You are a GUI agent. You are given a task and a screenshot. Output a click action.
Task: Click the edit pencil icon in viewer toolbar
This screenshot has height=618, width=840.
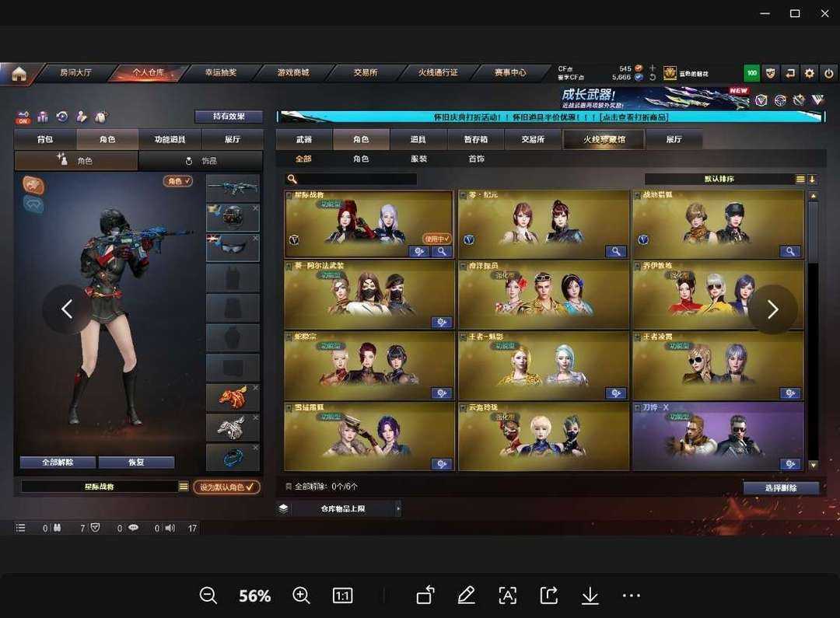[x=466, y=595]
